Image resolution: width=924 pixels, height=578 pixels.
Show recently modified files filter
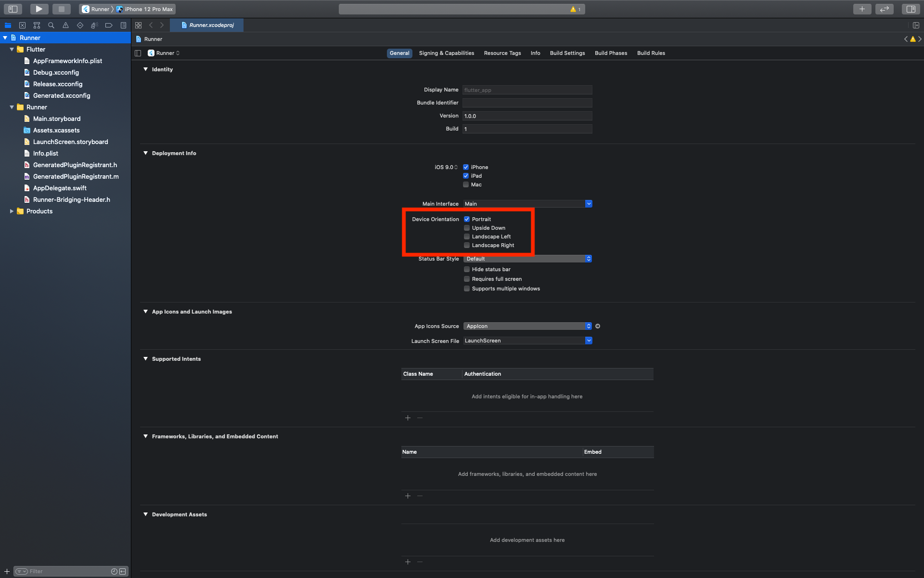[114, 571]
